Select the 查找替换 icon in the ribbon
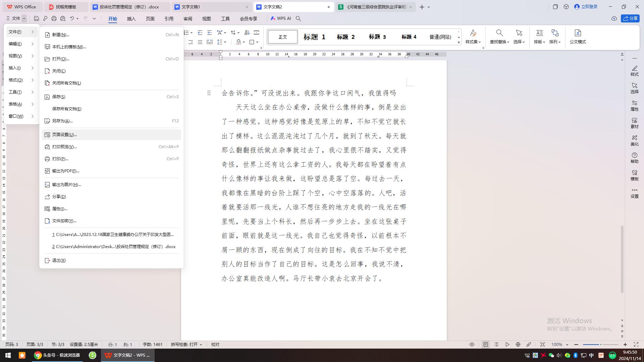Image resolution: width=644 pixels, height=362 pixels. point(499,37)
